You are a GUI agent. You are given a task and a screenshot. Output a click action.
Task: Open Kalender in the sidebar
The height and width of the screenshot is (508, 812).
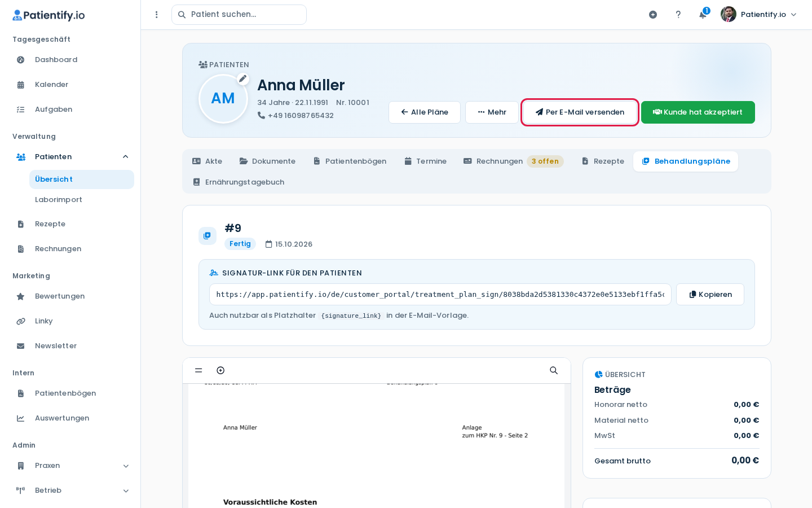point(70,85)
